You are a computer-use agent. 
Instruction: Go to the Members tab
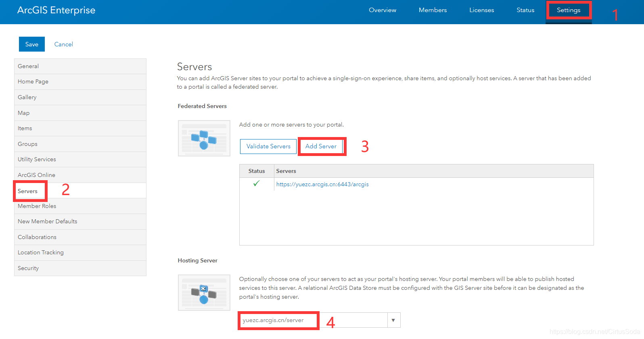(x=433, y=10)
